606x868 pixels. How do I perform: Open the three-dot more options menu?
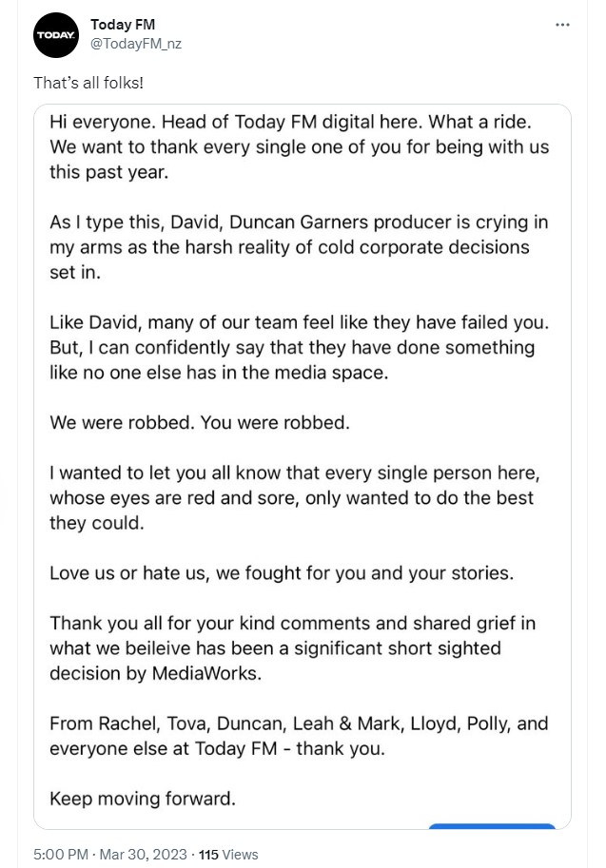coord(562,24)
